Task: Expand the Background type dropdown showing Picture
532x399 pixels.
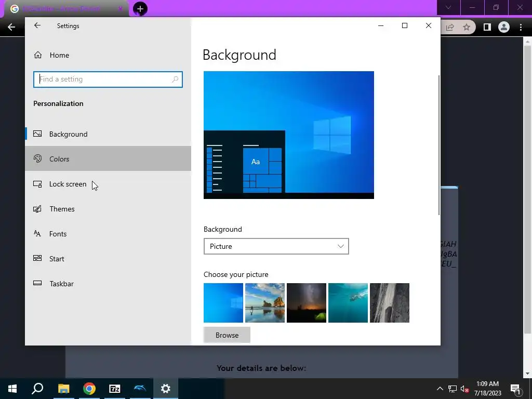Action: coord(276,246)
